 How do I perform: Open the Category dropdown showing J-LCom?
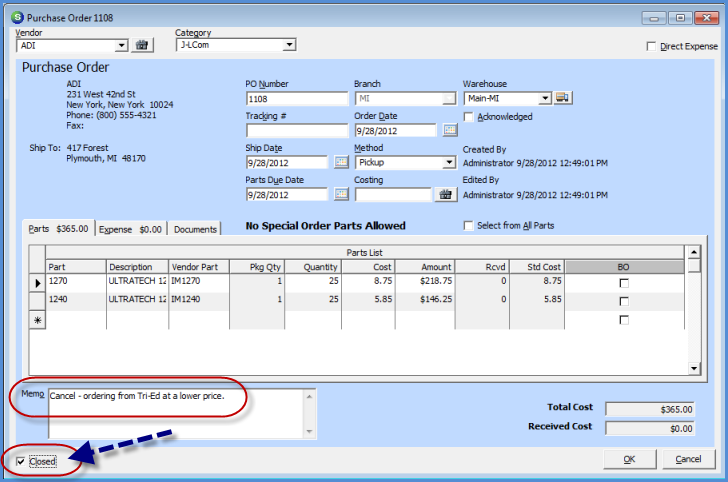[289, 45]
